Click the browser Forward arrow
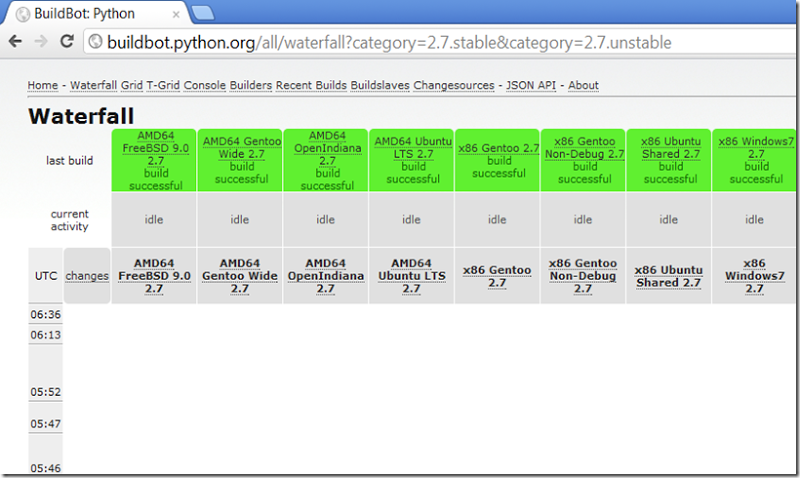This screenshot has width=800, height=478. coord(41,41)
